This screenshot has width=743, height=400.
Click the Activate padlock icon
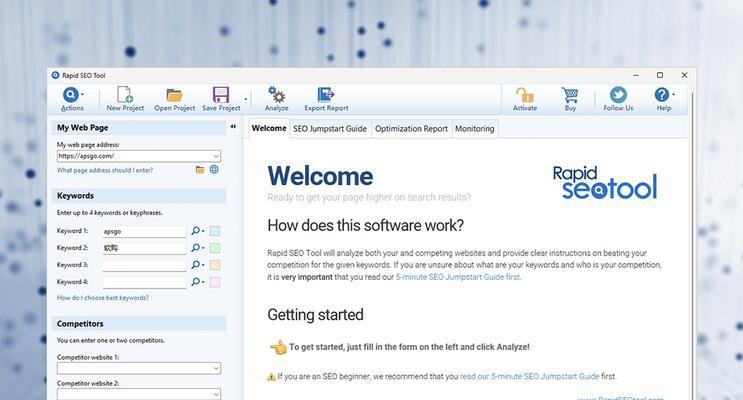click(x=525, y=95)
